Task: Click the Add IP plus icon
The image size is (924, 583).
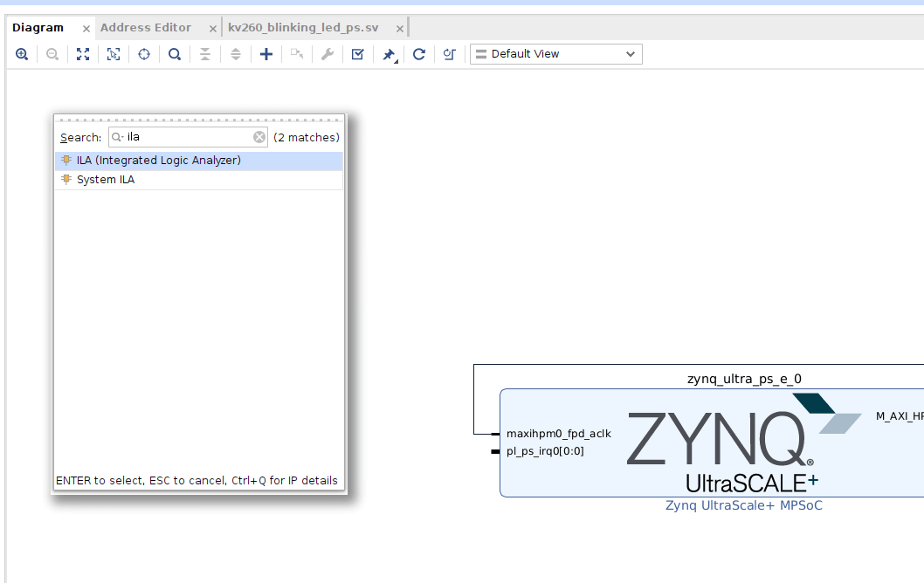Action: [x=266, y=54]
